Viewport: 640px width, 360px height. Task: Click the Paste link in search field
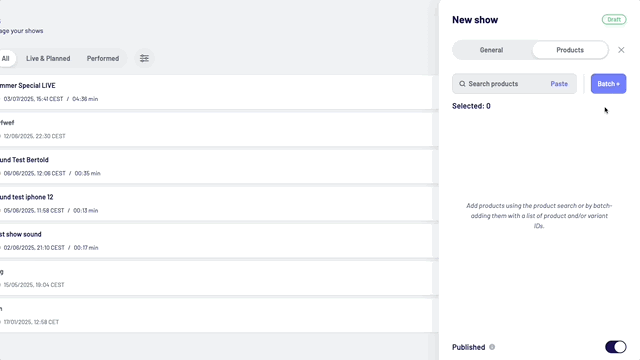point(559,84)
